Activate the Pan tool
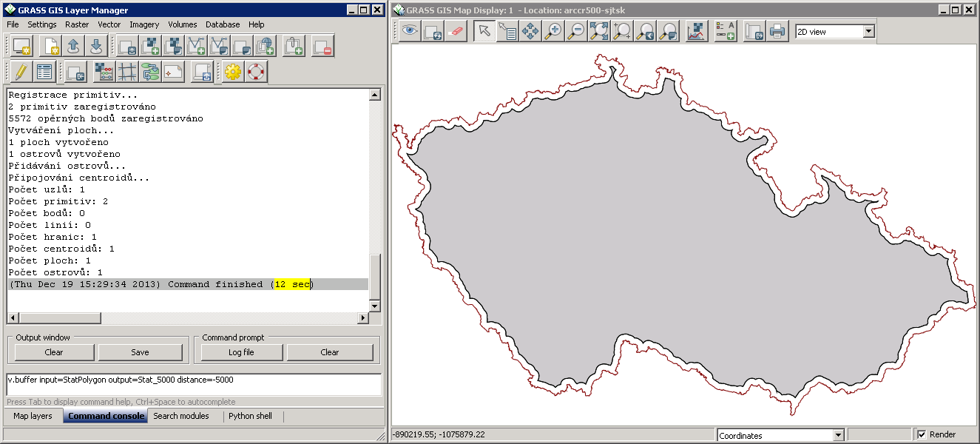The image size is (980, 444). [530, 31]
